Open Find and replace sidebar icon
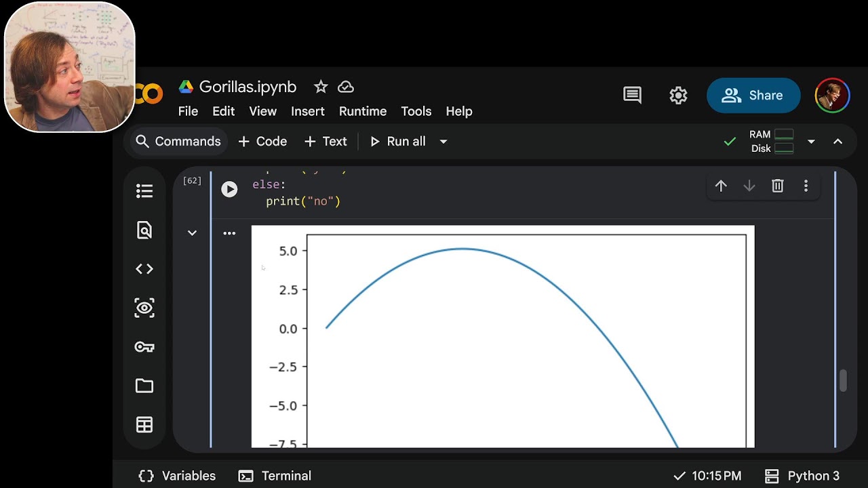Screen dimensions: 868x488 [144, 230]
